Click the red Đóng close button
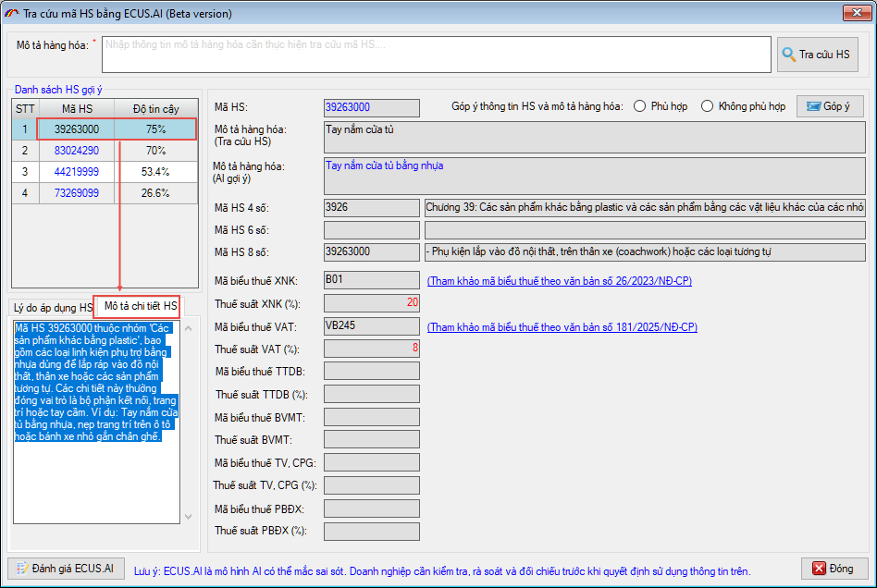The width and height of the screenshot is (877, 588). tap(834, 568)
